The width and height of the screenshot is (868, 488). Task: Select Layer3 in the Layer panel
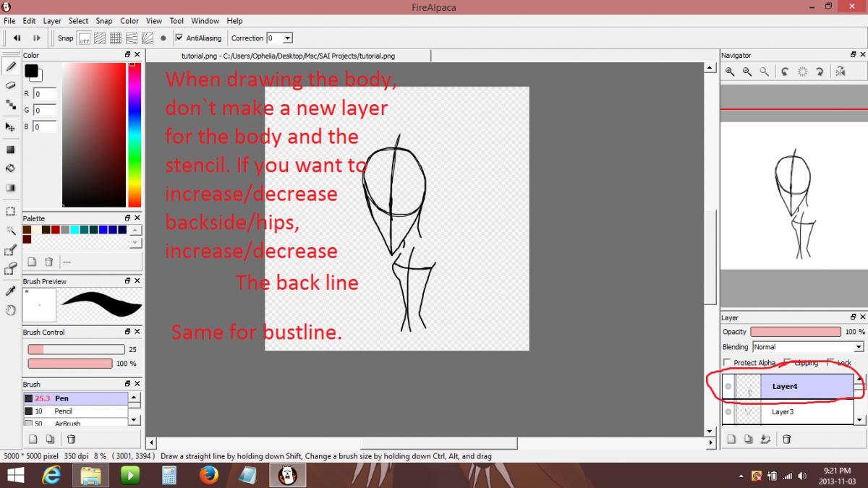[x=783, y=412]
